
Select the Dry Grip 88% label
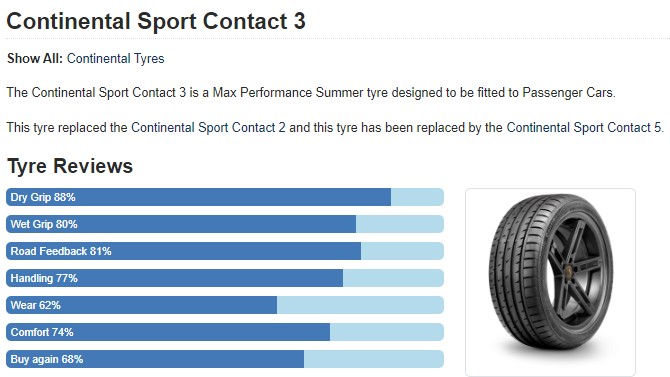tap(43, 197)
